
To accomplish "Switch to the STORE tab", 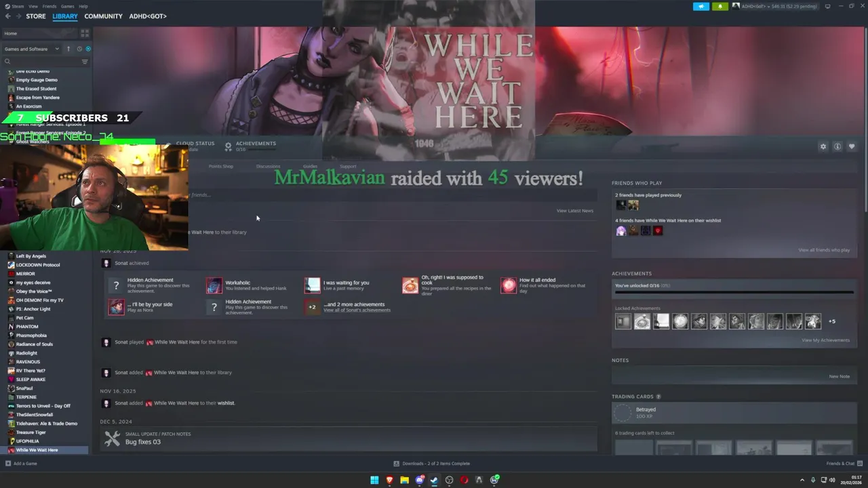I will point(36,16).
